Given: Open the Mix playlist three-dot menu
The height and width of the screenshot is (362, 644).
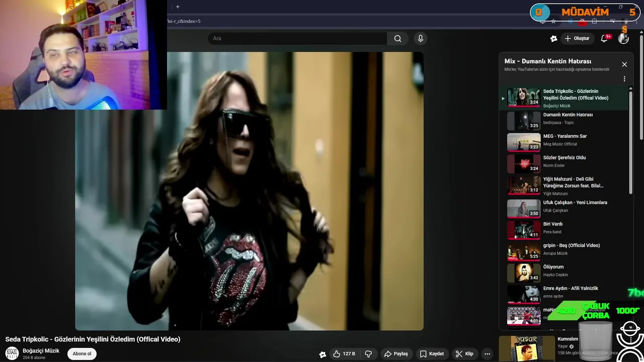Looking at the screenshot, I should click(624, 79).
